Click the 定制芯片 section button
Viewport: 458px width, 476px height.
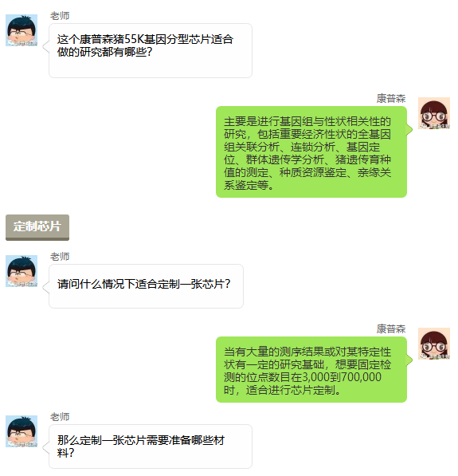pyautogui.click(x=37, y=227)
